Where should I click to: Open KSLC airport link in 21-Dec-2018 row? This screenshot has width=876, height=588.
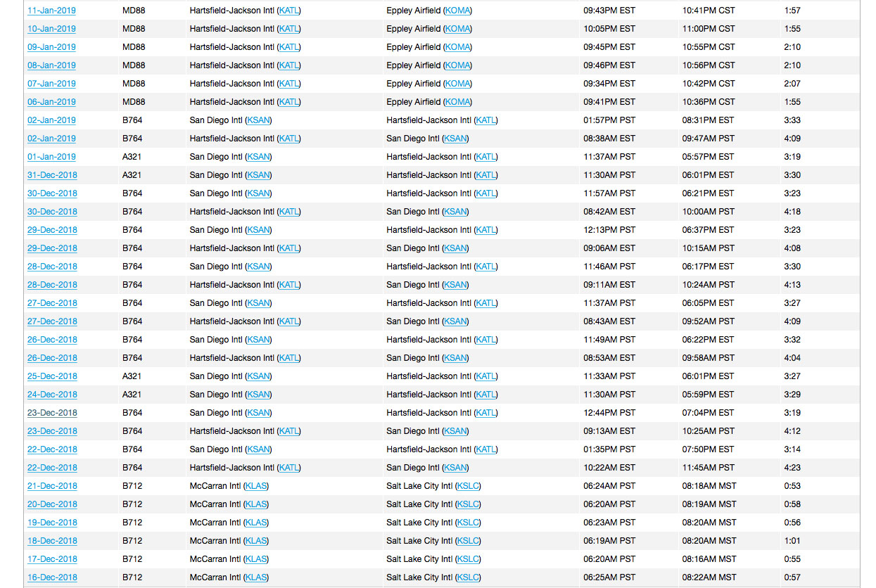468,486
